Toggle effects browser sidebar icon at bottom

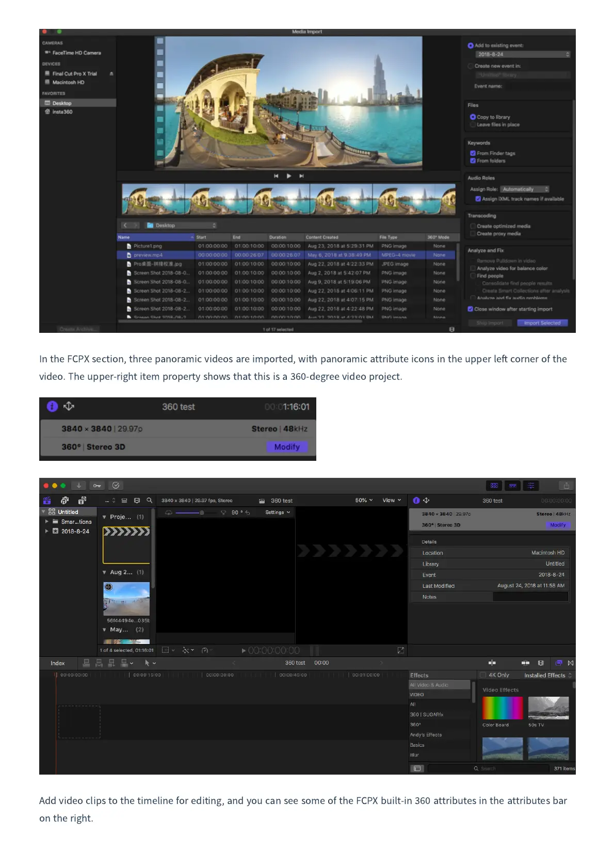point(417,768)
